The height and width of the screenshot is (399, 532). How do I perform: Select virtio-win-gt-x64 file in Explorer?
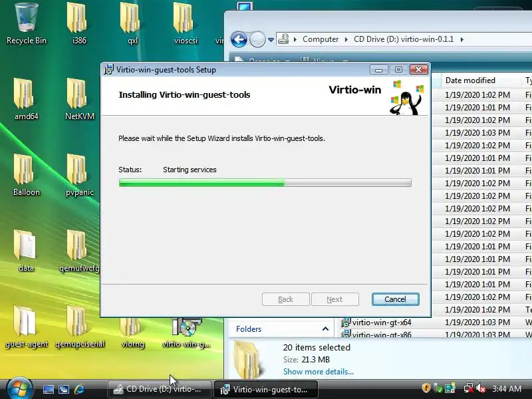(381, 323)
